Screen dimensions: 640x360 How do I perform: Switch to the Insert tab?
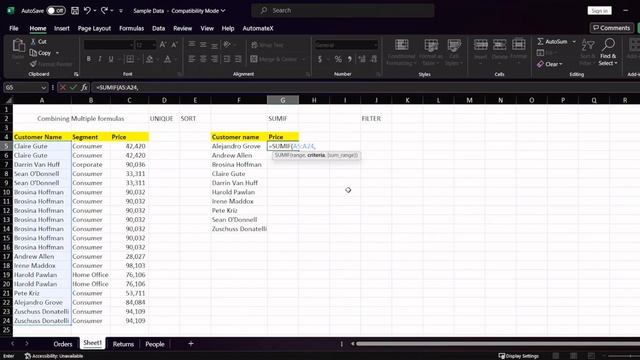pos(62,28)
